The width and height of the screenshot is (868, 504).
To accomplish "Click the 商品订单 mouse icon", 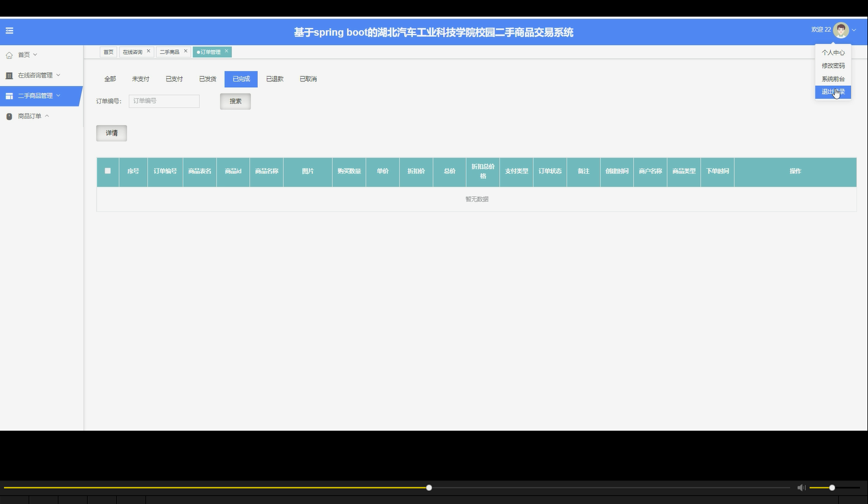I will (9, 116).
